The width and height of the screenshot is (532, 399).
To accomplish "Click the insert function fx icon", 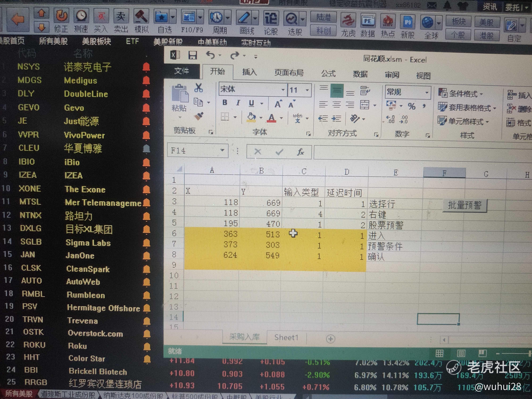I will 300,152.
